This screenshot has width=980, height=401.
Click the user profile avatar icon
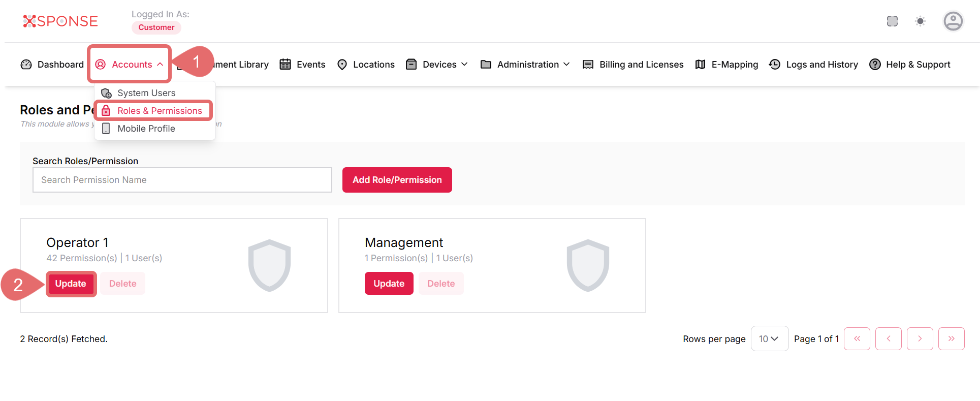953,21
